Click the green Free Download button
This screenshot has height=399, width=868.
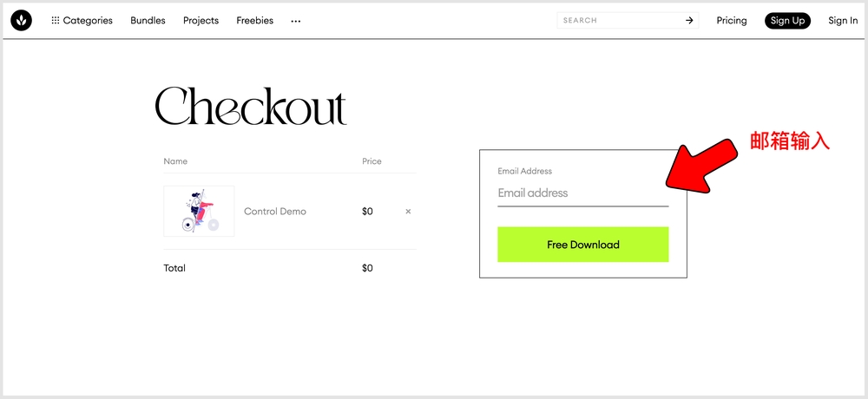point(583,245)
